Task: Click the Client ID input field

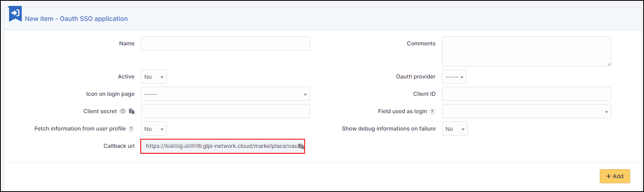Action: tap(526, 94)
